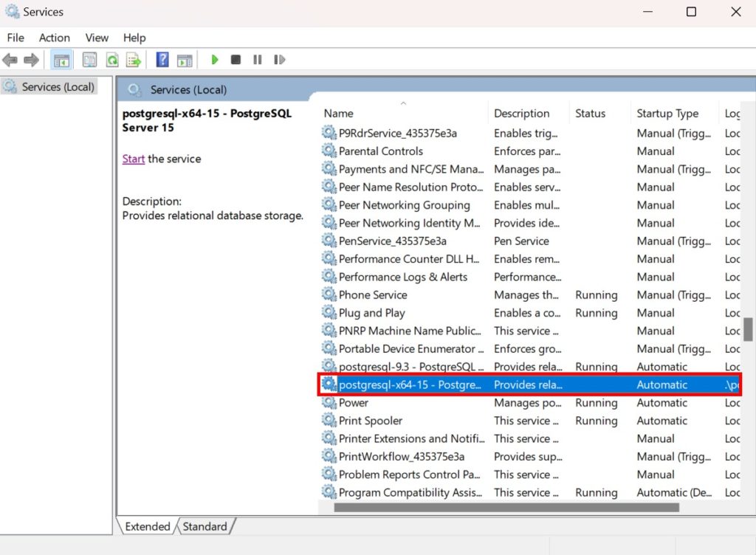Open Help using the question mark icon
The height and width of the screenshot is (555, 756).
pyautogui.click(x=162, y=60)
